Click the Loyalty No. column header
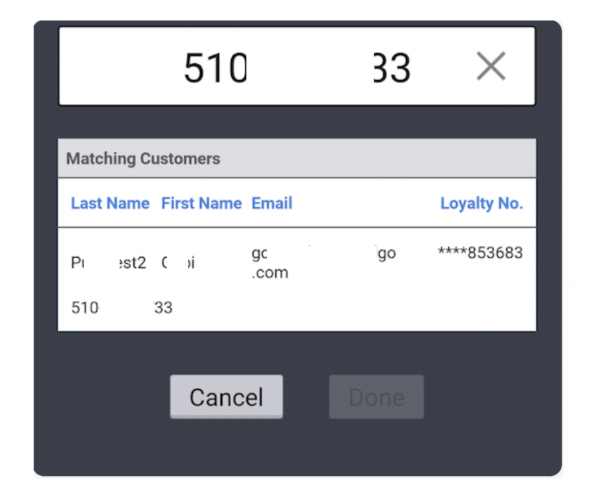600x496 pixels. point(481,203)
